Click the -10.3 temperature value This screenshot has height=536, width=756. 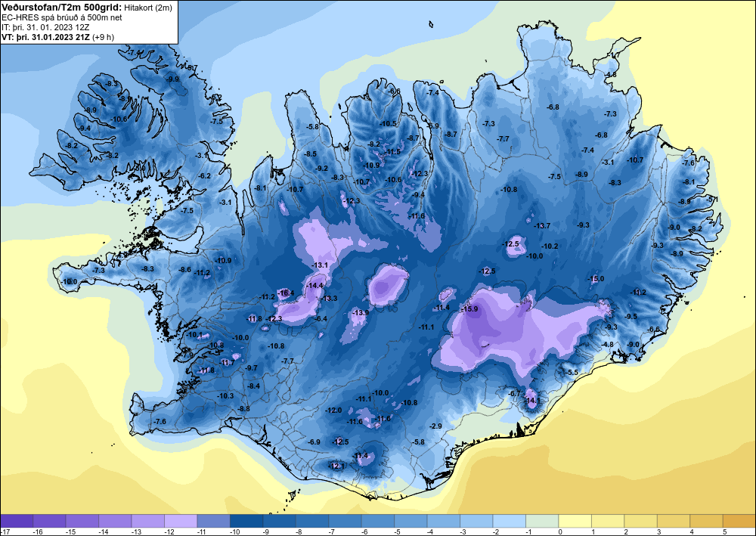pyautogui.click(x=225, y=396)
